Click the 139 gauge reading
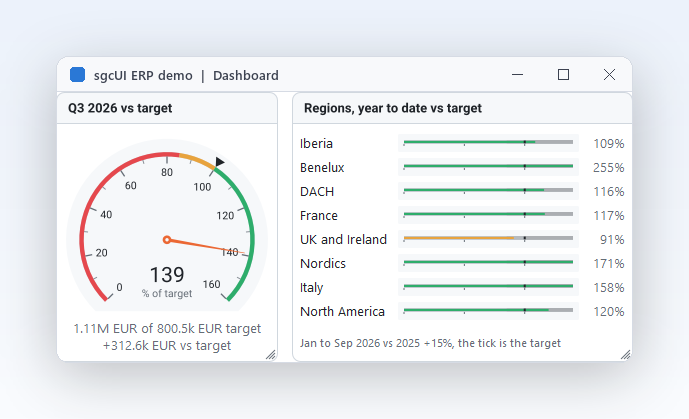 click(167, 275)
